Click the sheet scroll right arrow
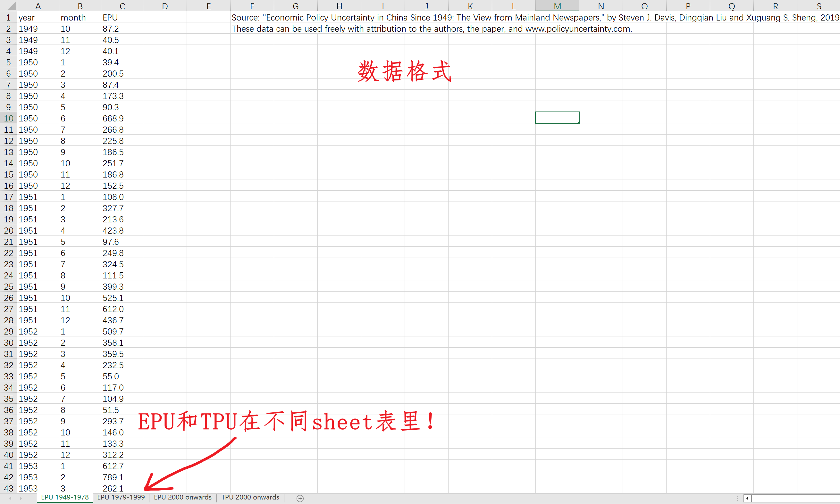 [21, 498]
